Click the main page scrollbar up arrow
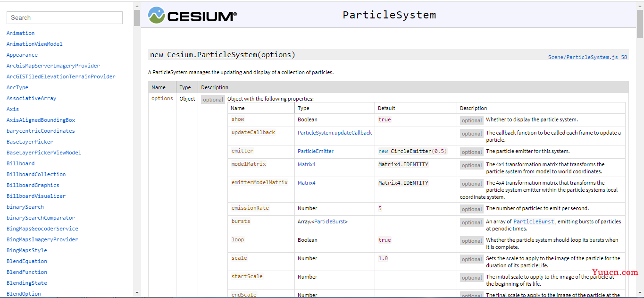Image resolution: width=644 pixels, height=298 pixels. click(640, 5)
